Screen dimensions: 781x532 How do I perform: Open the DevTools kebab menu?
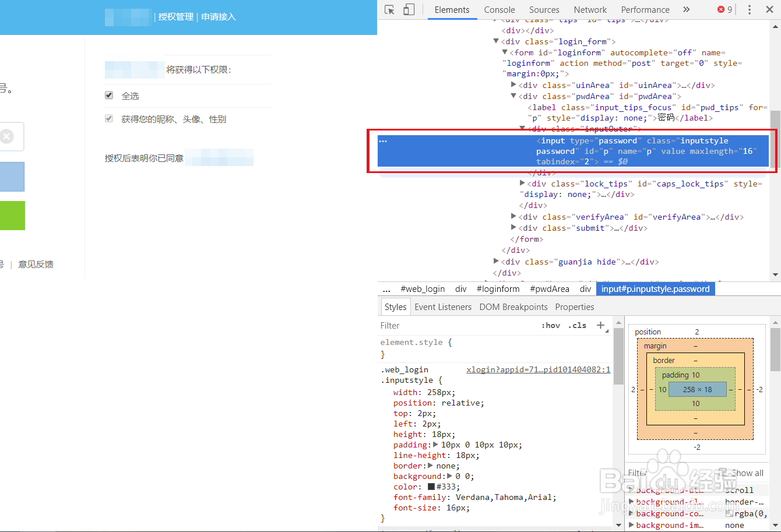click(x=750, y=10)
